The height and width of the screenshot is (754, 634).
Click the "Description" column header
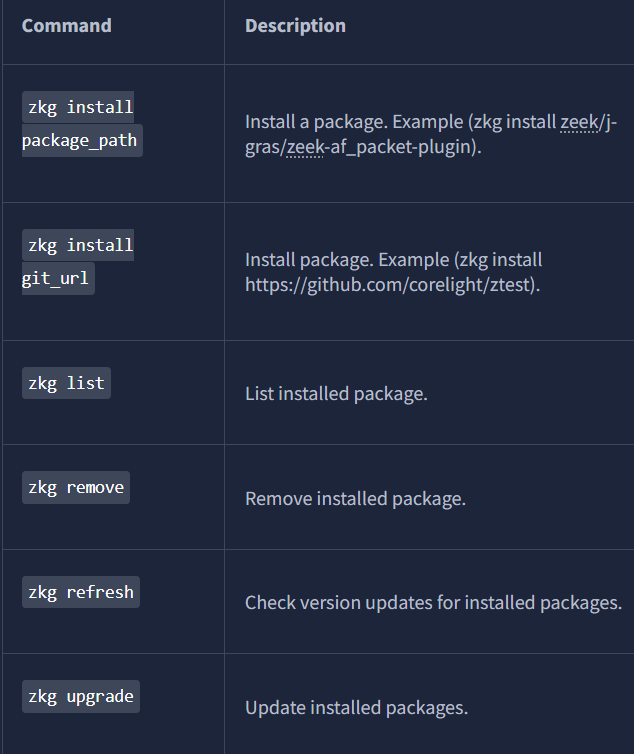click(x=295, y=26)
